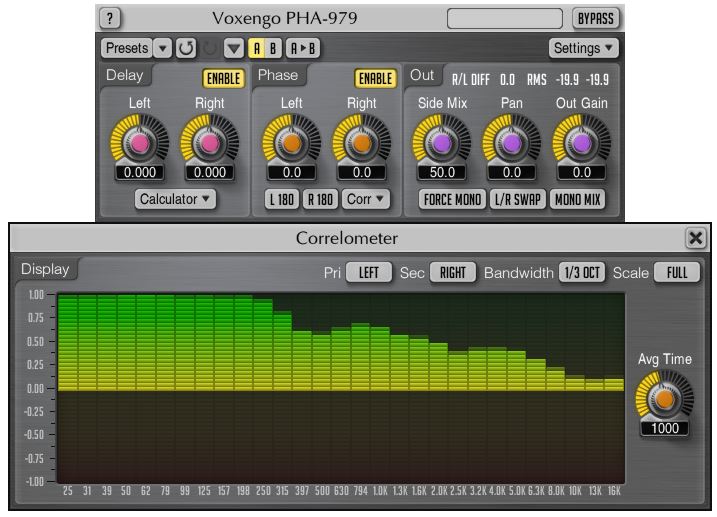Viewport: 717px width, 517px height.
Task: Click Delay Right value 0.000 field
Action: click(210, 172)
